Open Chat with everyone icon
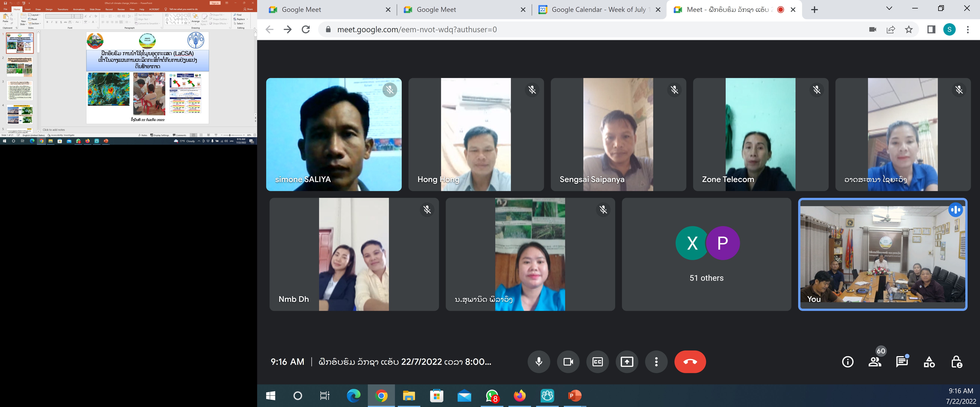Screen dimensions: 980x407 902,362
